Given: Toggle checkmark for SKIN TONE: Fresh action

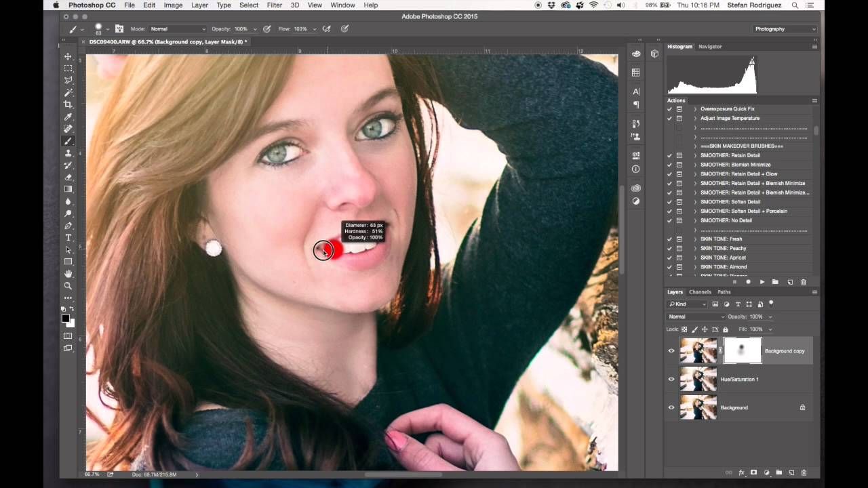Looking at the screenshot, I should tap(670, 239).
